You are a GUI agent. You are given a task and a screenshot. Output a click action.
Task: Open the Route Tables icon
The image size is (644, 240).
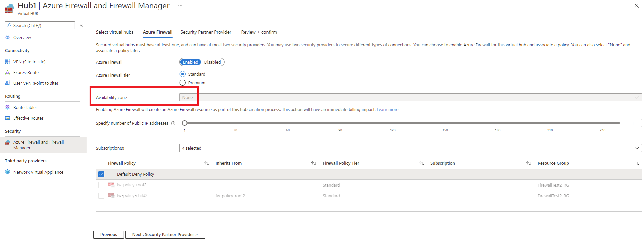[8, 107]
